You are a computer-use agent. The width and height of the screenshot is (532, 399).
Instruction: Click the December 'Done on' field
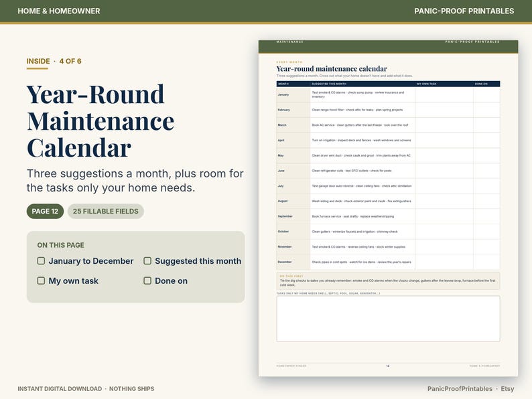tap(486, 262)
